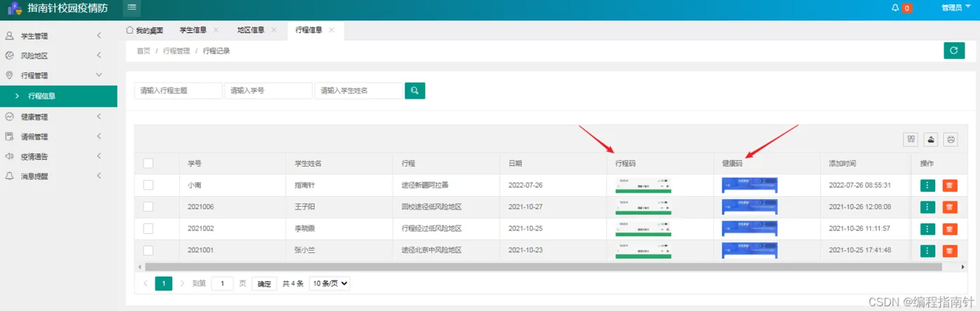Image resolution: width=980 pixels, height=311 pixels.
Task: Click the hamburger menu toggle icon
Action: [x=132, y=8]
